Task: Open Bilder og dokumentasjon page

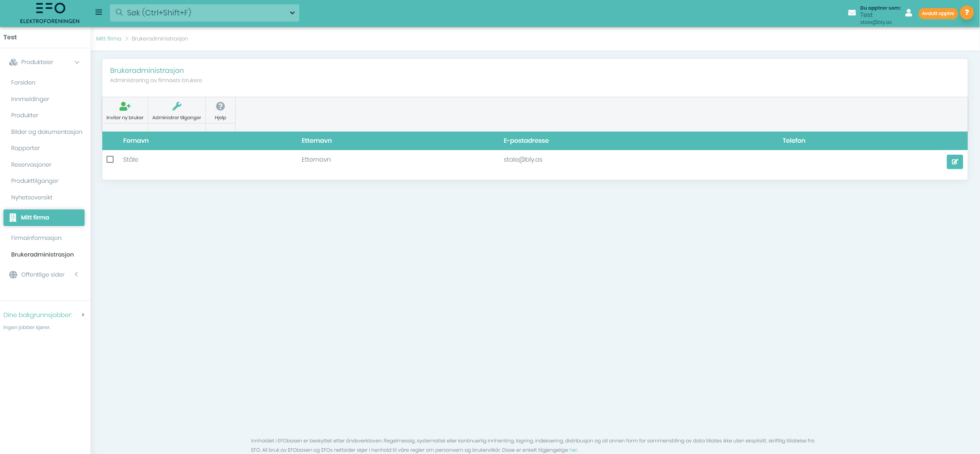Action: (x=47, y=132)
